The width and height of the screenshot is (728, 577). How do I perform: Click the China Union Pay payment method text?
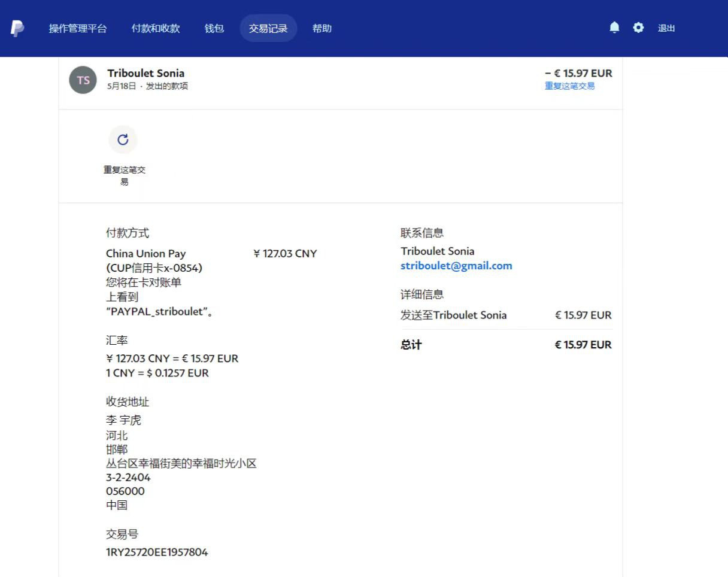146,253
